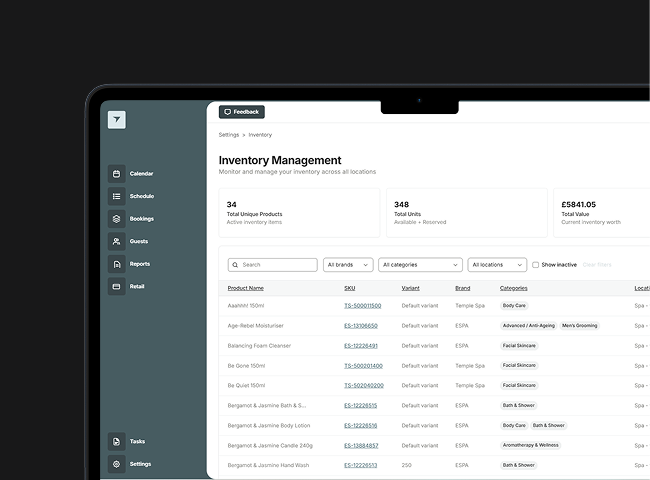The image size is (650, 480).
Task: Select the Bookings stack icon
Action: (x=116, y=219)
